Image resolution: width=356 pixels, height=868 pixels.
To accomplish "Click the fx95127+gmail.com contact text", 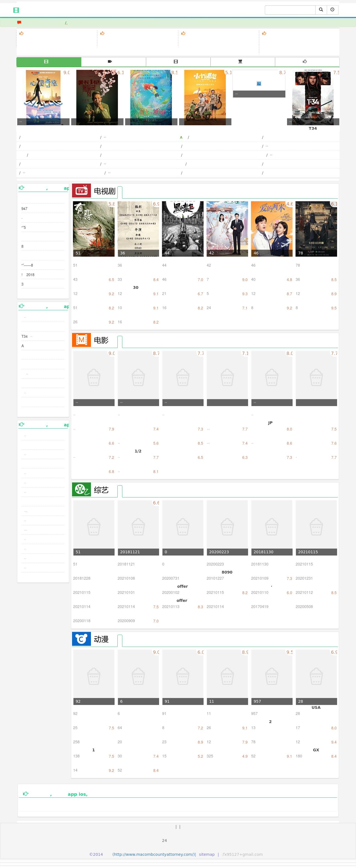I will [x=243, y=854].
